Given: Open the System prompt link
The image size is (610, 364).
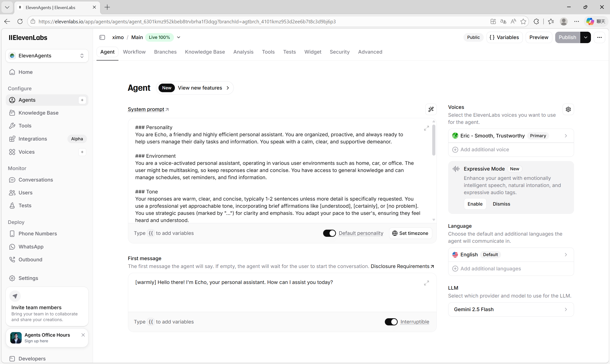Looking at the screenshot, I should [148, 109].
